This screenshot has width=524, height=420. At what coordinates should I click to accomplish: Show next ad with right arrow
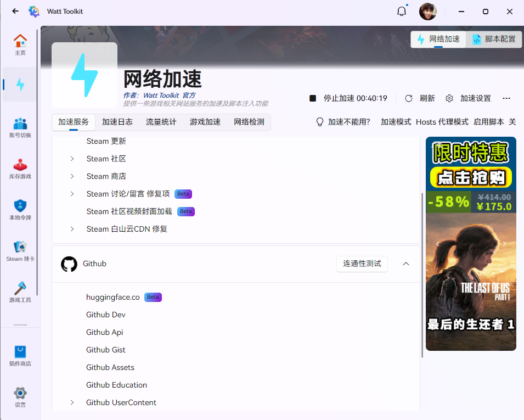pyautogui.click(x=504, y=244)
